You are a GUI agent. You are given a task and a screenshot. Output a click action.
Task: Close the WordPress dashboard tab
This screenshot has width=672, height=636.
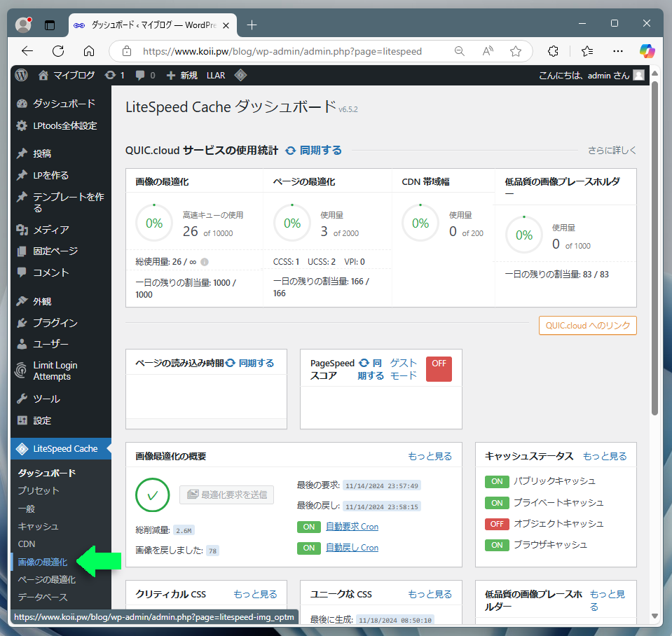[x=226, y=25]
